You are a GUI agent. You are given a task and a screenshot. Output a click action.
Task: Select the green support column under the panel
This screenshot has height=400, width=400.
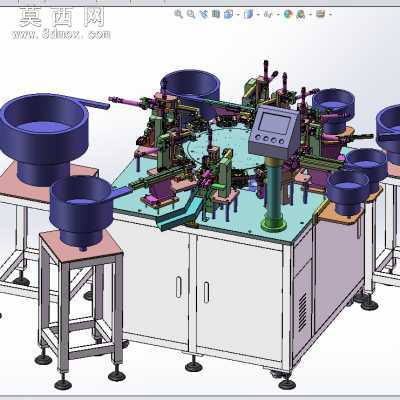[274, 194]
